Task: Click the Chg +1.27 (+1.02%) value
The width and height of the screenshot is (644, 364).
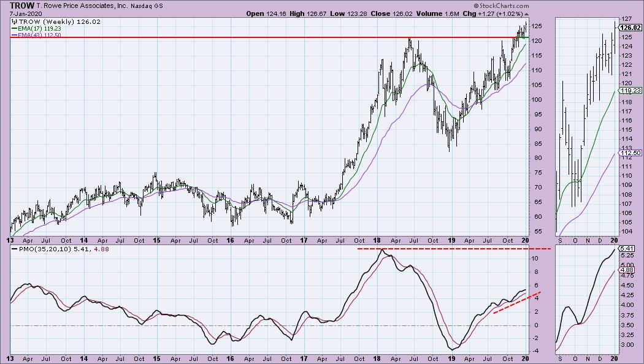Action: (x=493, y=13)
